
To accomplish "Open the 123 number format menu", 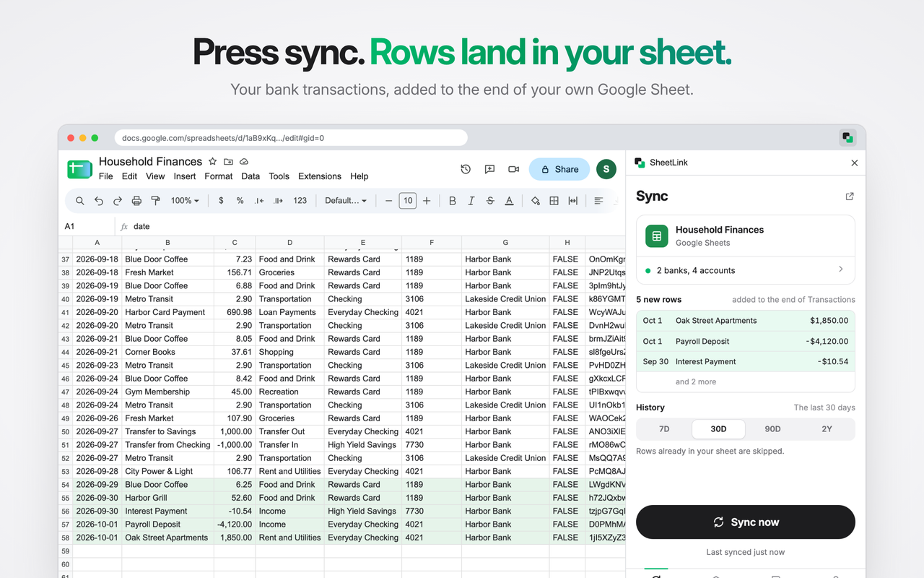I will pos(300,201).
